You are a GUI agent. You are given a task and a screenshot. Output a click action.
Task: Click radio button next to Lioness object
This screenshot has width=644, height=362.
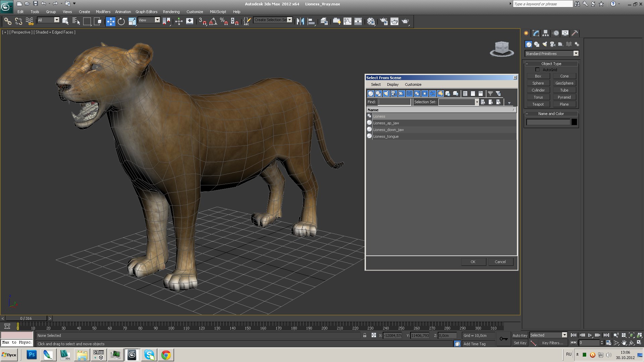pyautogui.click(x=370, y=116)
